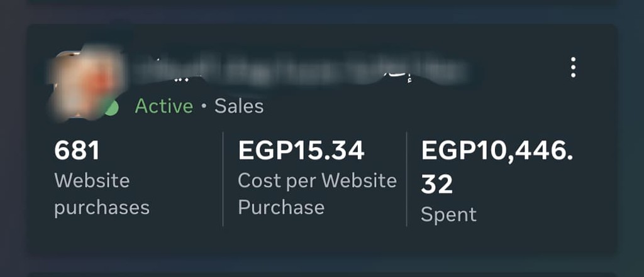Image resolution: width=644 pixels, height=277 pixels.
Task: Open the blurred campaign name title
Action: click(x=296, y=70)
